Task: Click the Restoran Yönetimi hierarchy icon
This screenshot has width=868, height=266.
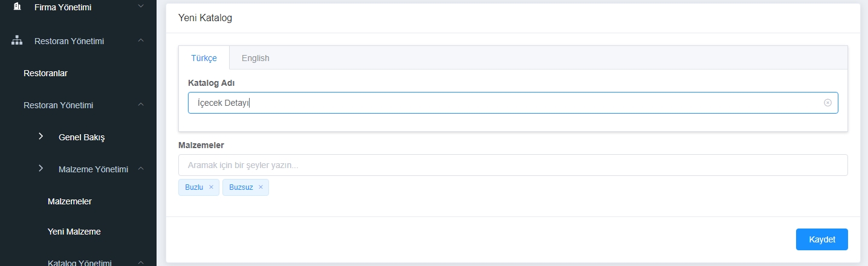Action: click(x=17, y=41)
